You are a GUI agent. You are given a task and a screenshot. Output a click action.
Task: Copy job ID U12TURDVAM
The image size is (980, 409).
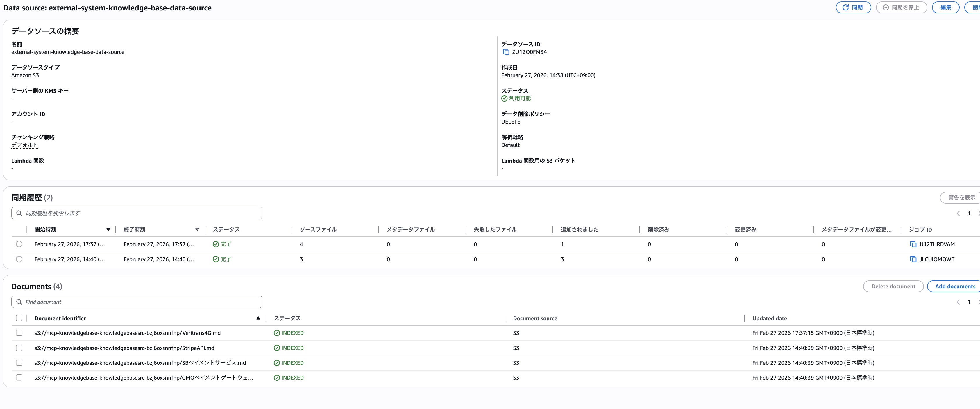913,244
